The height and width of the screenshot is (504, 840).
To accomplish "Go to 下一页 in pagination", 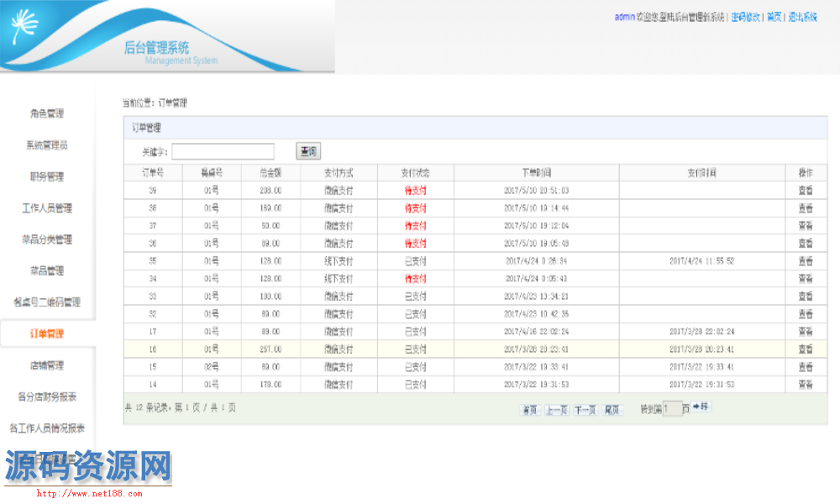I will [585, 410].
